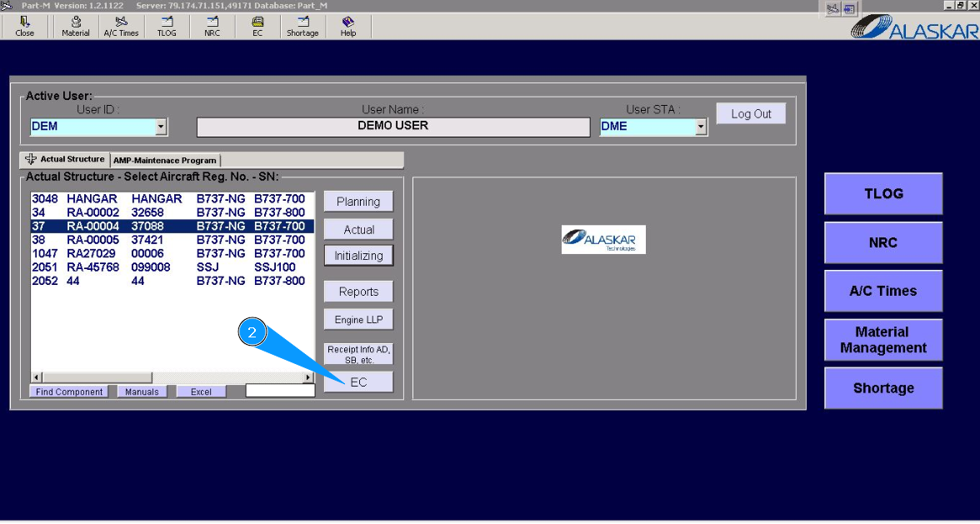Open the EC toolbar icon
The width and height of the screenshot is (980, 524).
[x=257, y=27]
